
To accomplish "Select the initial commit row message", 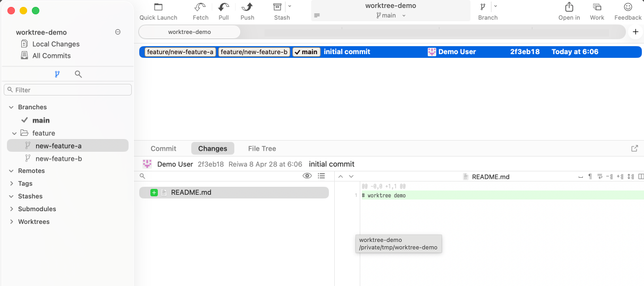I will [x=347, y=52].
